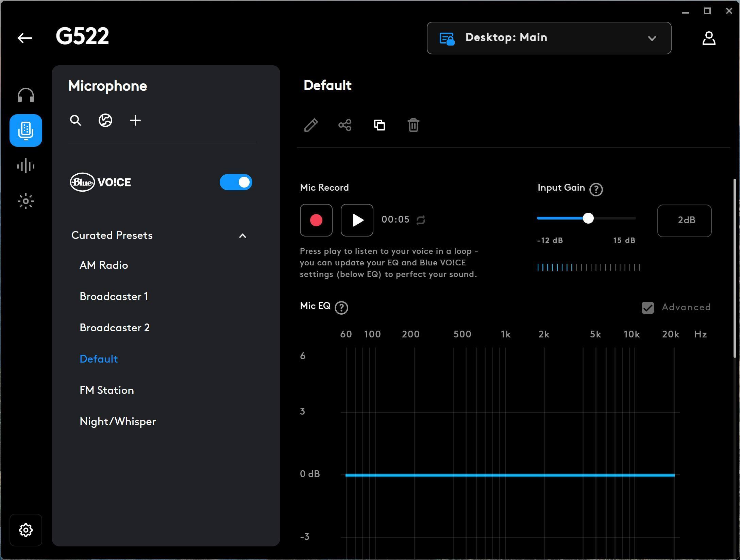Rename preset with the pencil icon
Screen dimensions: 740x560
[x=311, y=125]
